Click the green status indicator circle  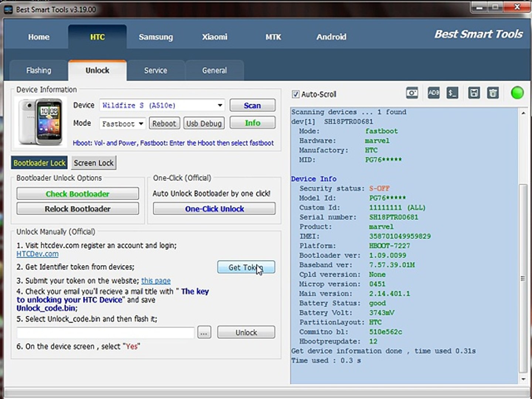[x=517, y=93]
